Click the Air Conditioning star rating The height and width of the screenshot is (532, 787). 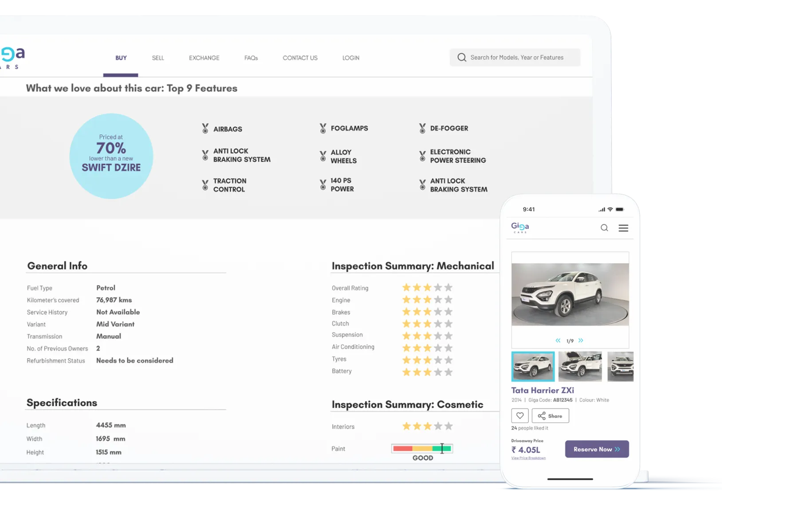427,348
